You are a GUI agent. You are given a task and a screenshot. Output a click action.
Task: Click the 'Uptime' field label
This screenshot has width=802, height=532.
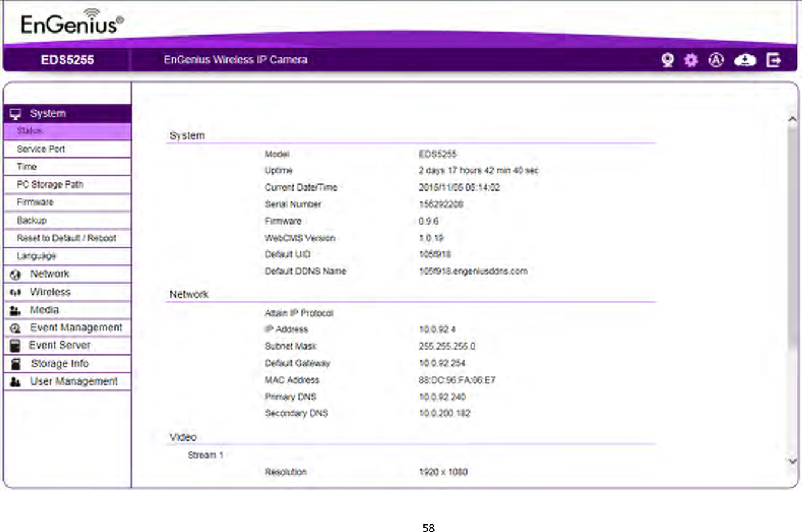pyautogui.click(x=278, y=170)
